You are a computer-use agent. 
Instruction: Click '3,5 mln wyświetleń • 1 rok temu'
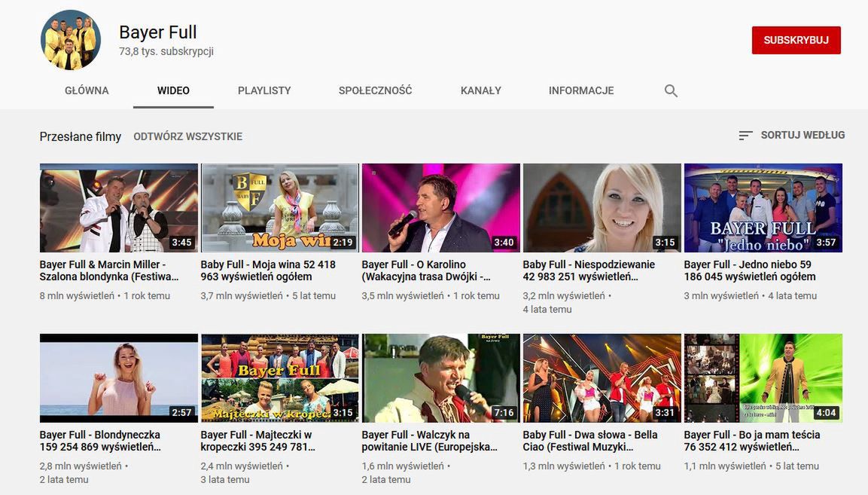point(431,296)
